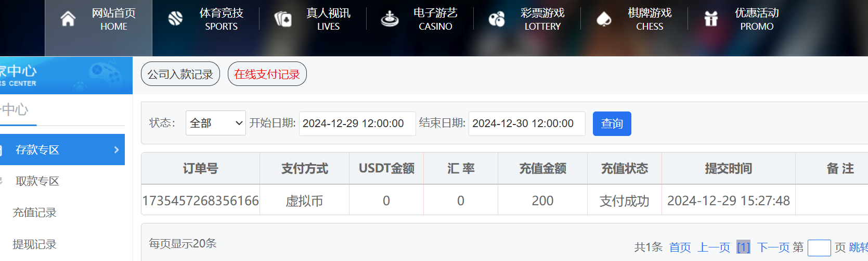This screenshot has width=868, height=261.
Task: Click the 首页 first page link
Action: [x=680, y=247]
